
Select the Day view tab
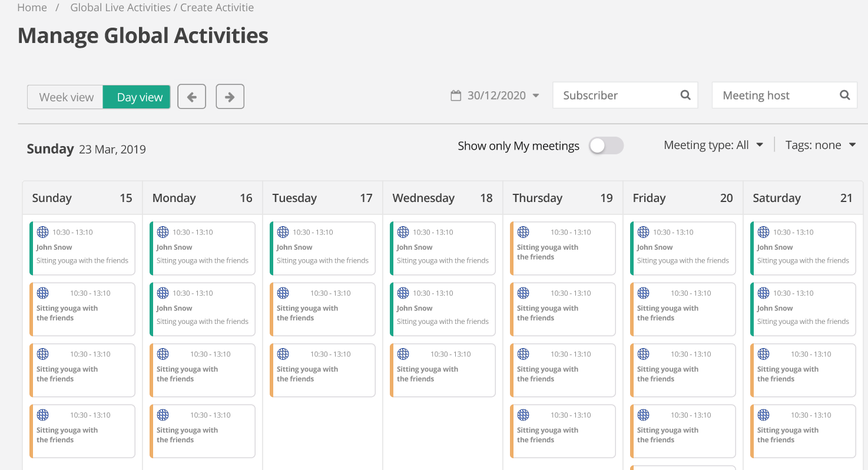point(140,97)
